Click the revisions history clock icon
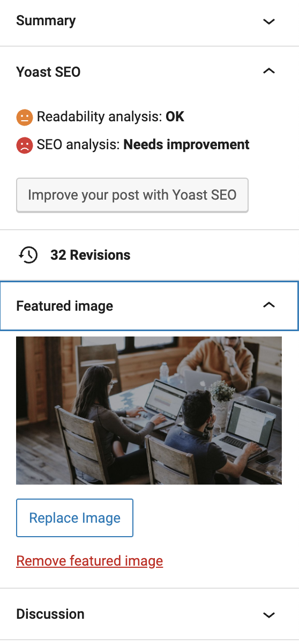299x644 pixels. click(x=28, y=255)
